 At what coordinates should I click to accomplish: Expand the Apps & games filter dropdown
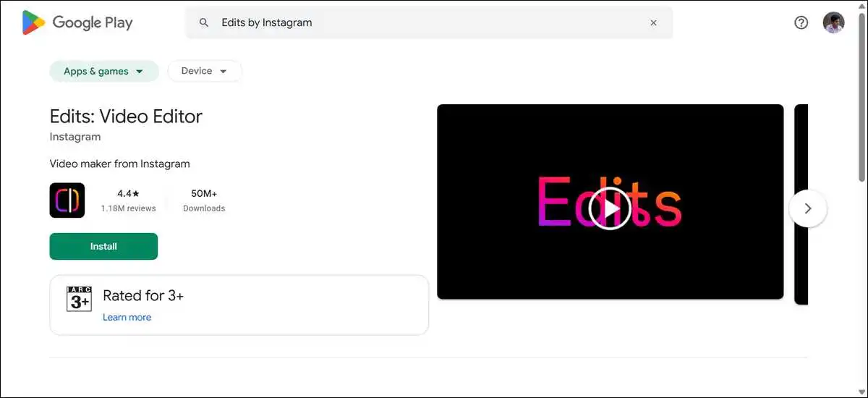click(104, 71)
